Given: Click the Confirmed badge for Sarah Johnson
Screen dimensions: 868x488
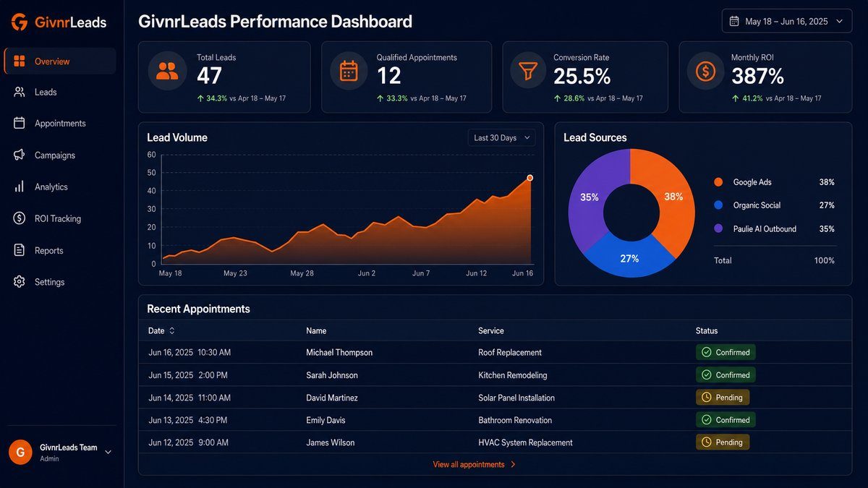Looking at the screenshot, I should pos(726,374).
